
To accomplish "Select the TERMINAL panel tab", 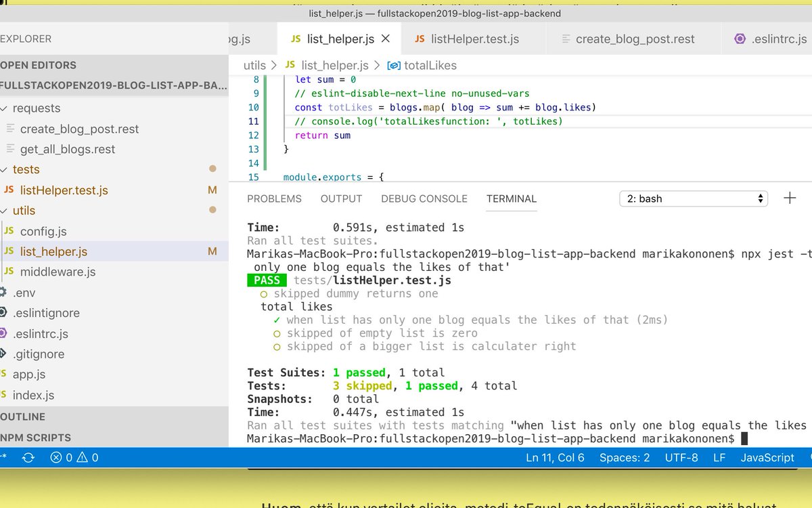I will tap(512, 198).
